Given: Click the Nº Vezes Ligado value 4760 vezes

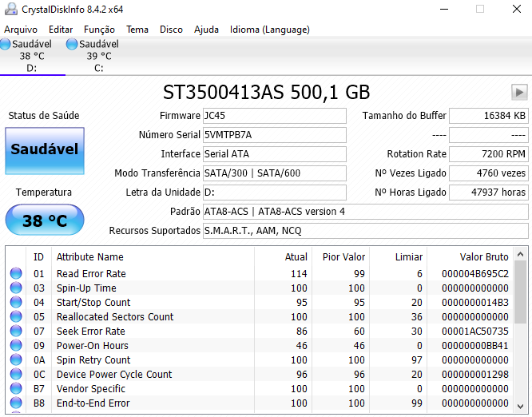Looking at the screenshot, I should 489,173.
